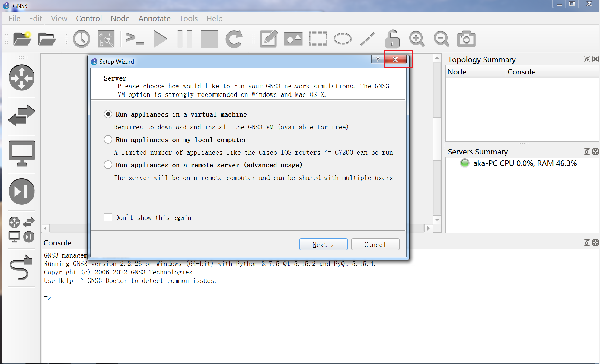Browse security devices in sidebar

(x=22, y=191)
